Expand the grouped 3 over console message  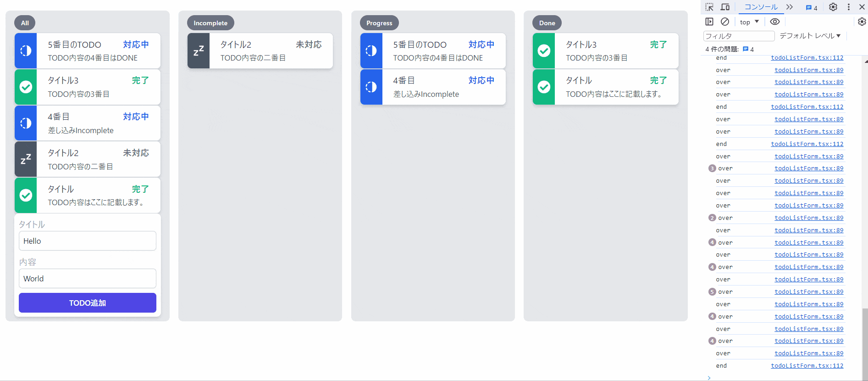point(712,168)
